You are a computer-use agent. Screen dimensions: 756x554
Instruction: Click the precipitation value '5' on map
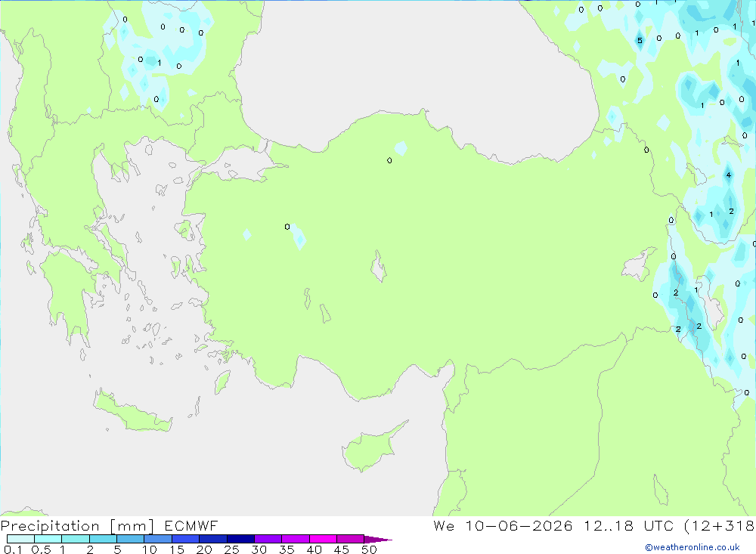coord(640,41)
